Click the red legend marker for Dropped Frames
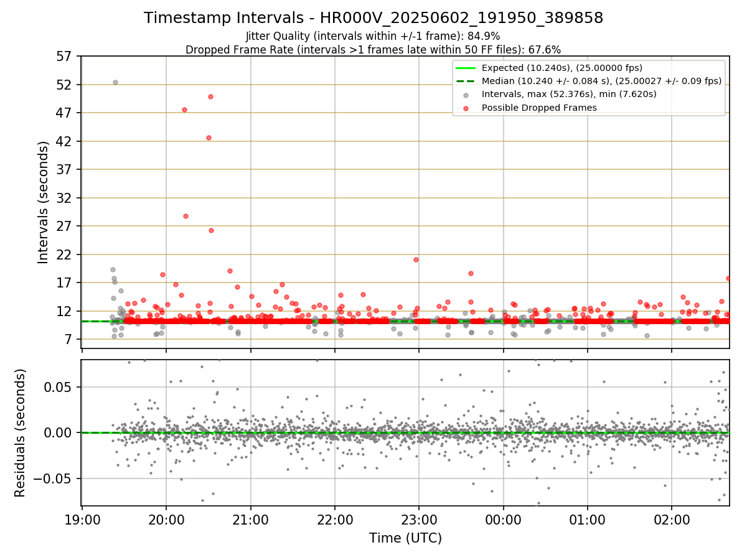The height and width of the screenshot is (560, 747). pyautogui.click(x=466, y=108)
